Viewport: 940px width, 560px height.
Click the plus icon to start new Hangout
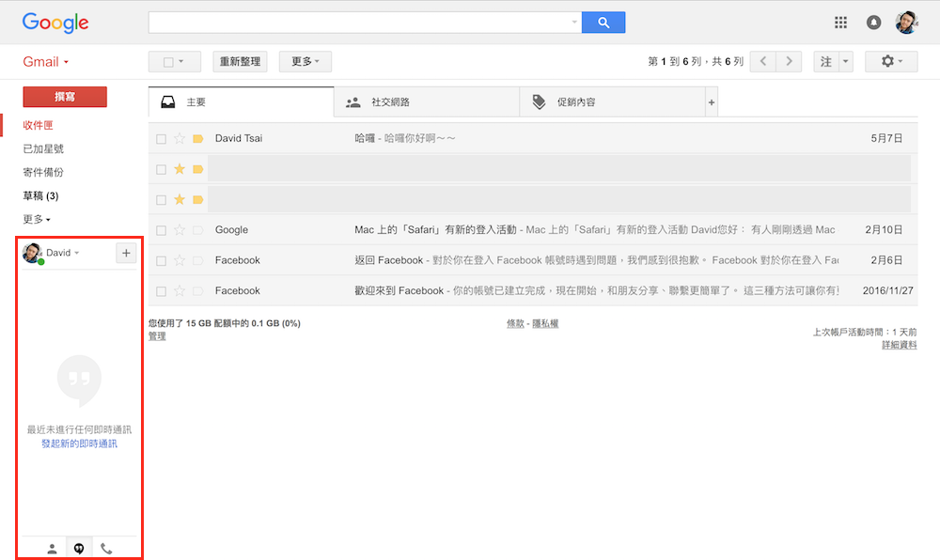click(126, 253)
